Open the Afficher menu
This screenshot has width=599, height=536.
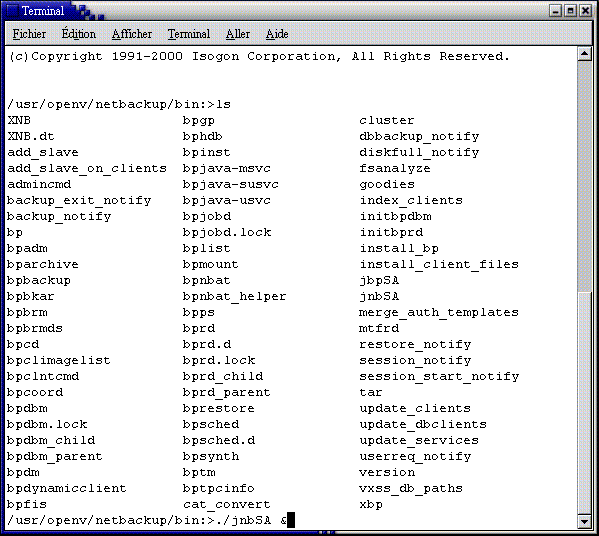pos(131,34)
